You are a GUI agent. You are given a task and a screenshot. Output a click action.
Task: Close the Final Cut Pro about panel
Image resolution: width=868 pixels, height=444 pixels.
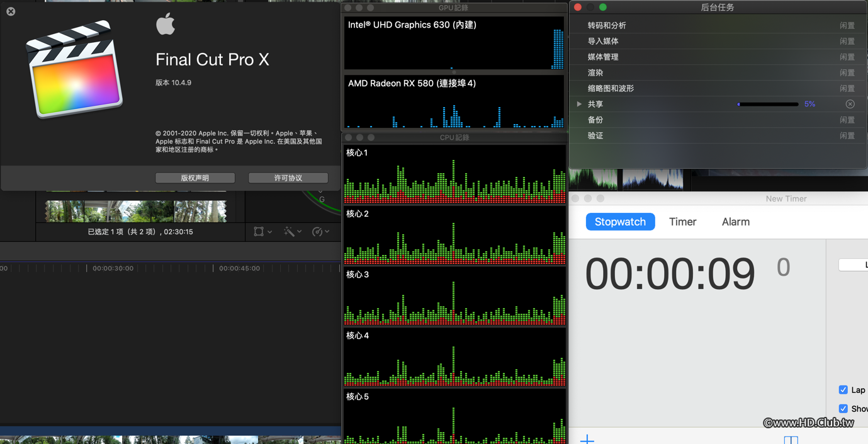coord(11,11)
